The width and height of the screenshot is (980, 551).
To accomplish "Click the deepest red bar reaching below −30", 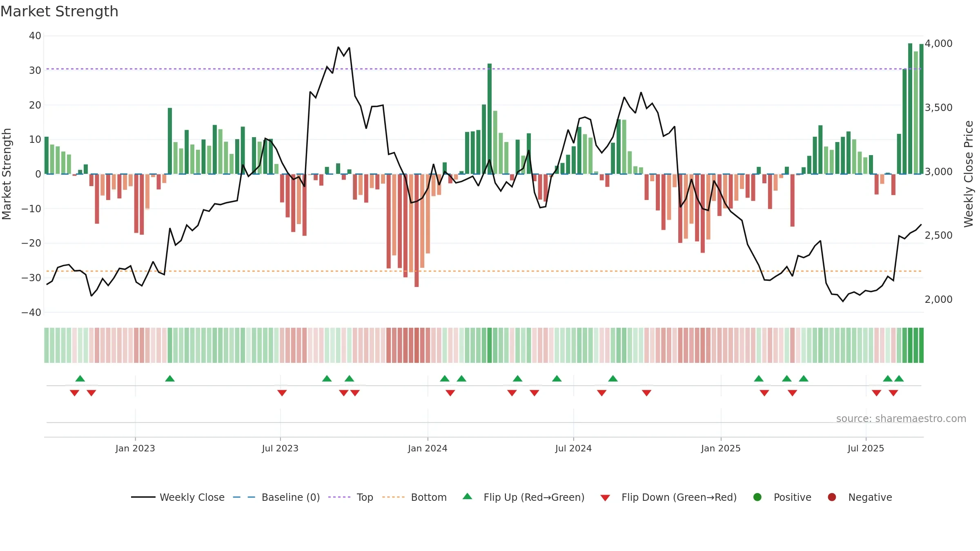I will click(416, 231).
